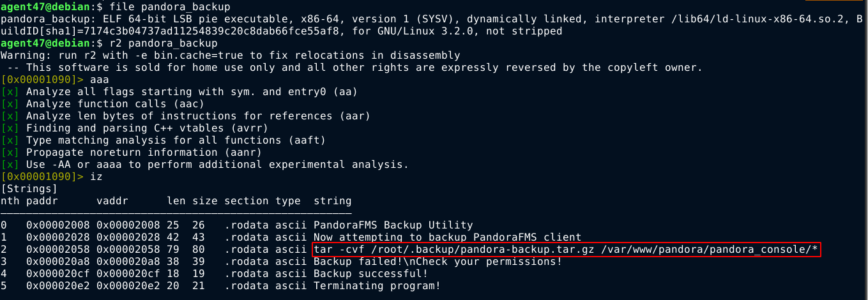Click the highlighted tar -cvf command string
Screen dimensions: 868x300
pyautogui.click(x=566, y=250)
